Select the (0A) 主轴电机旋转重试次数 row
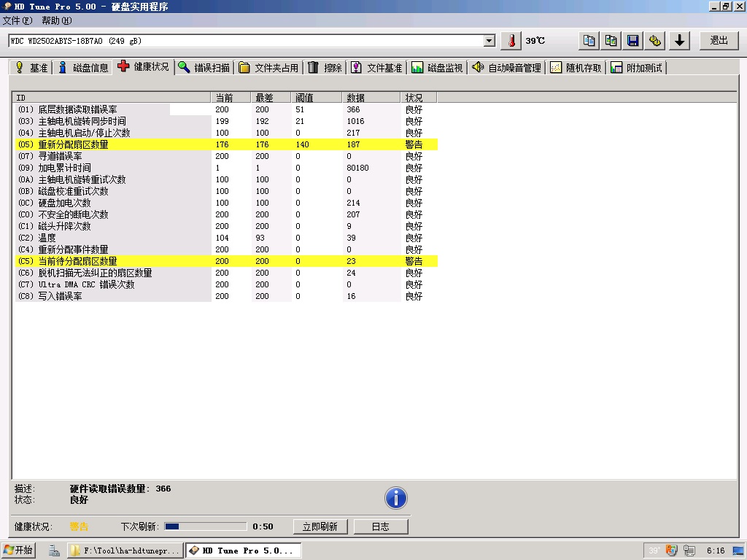The width and height of the screenshot is (747, 560). tap(226, 179)
